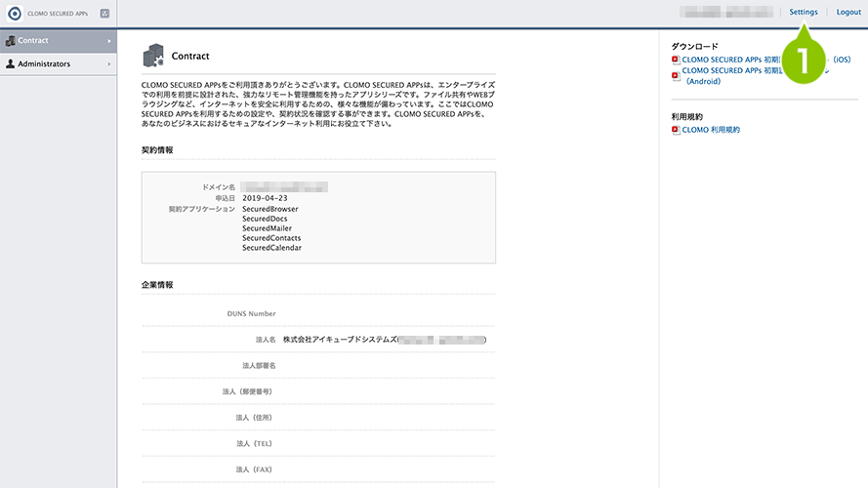868x488 pixels.
Task: Download the CLOMO SECURED APPs Android guide
Action: click(730, 76)
